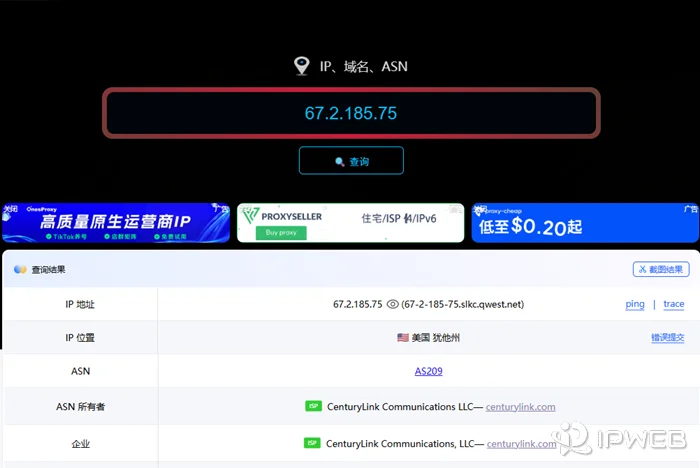Click the 截图结果 screenshot button
This screenshot has height=468, width=700.
pyautogui.click(x=661, y=269)
